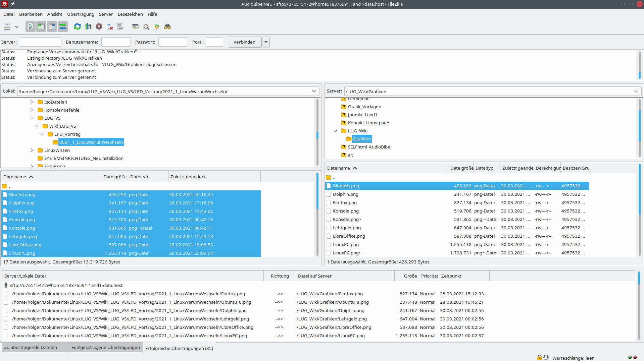
Task: Open the Übertragung menu
Action: point(81,14)
